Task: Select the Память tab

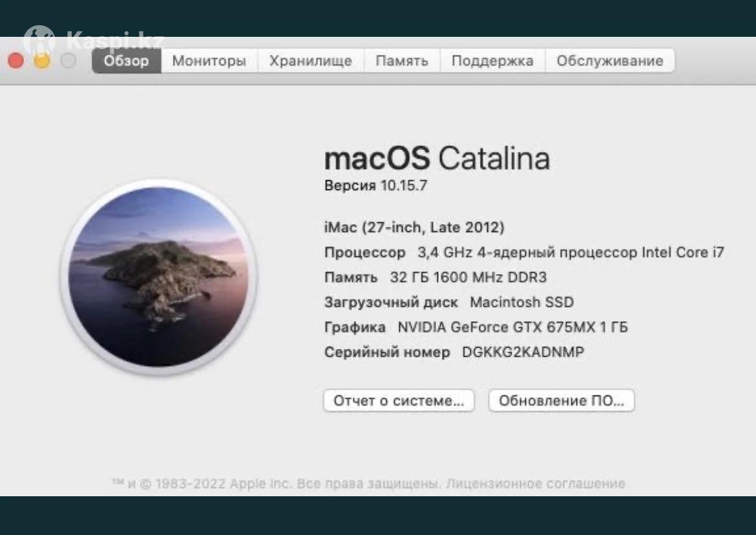Action: coord(402,61)
